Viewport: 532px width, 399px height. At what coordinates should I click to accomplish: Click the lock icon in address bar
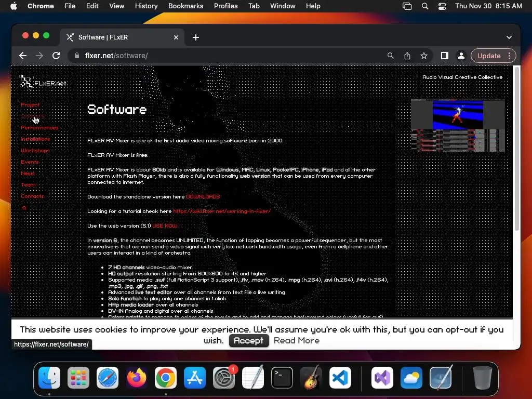(77, 56)
